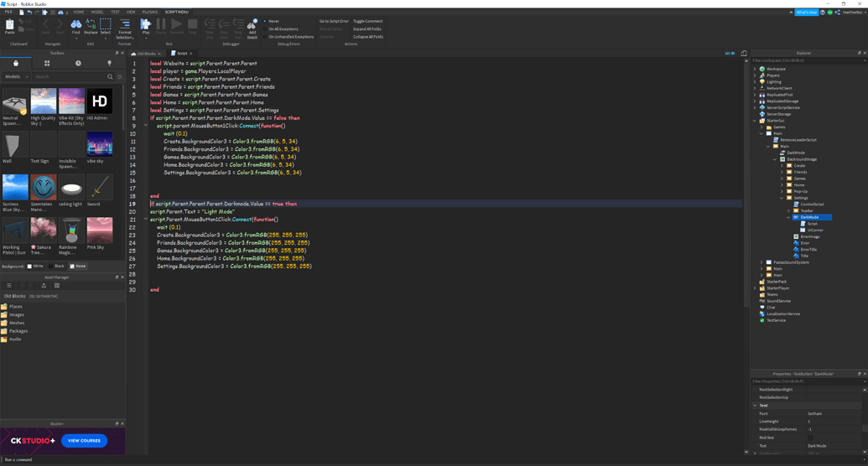Click the Step Over debugger icon

(224, 23)
